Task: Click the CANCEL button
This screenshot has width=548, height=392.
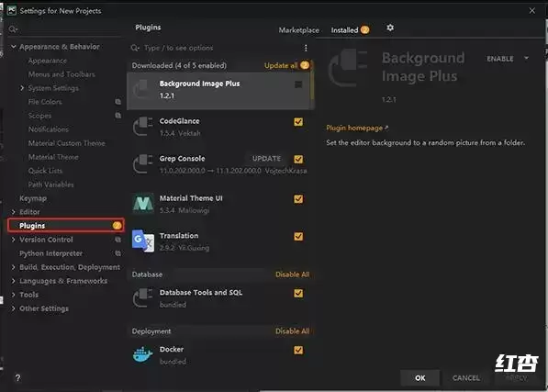Action: click(466, 377)
